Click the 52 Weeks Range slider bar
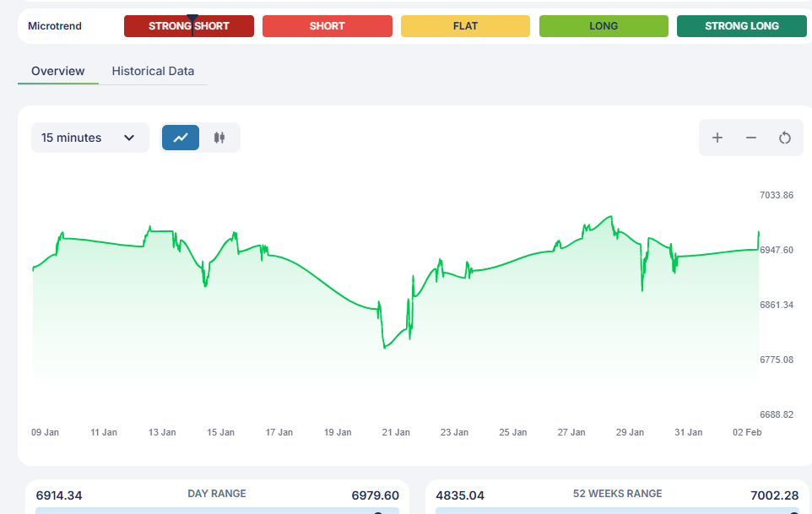The image size is (812, 514). [616, 510]
